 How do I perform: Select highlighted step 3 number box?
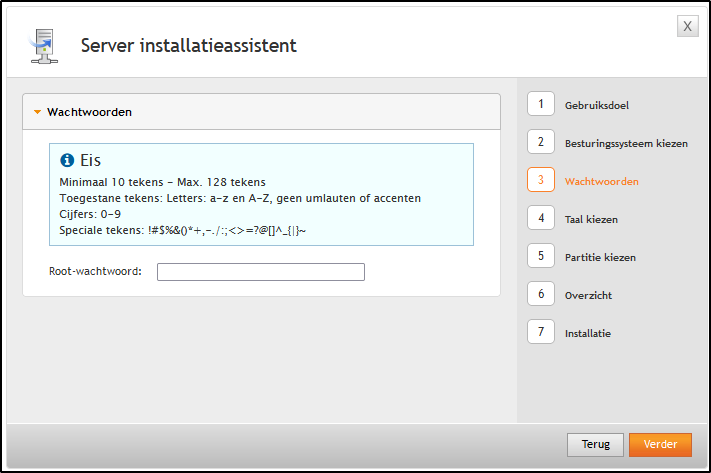coord(541,180)
